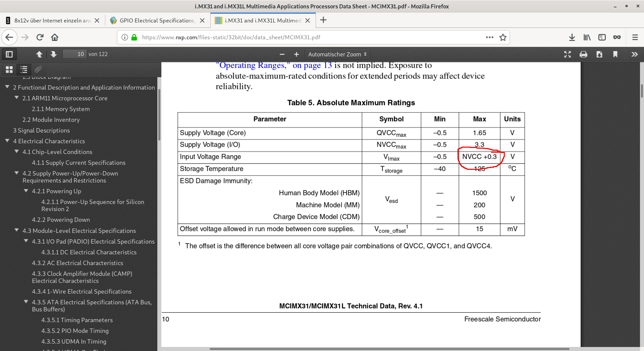Collapse 4.3.1 I/O Pad (PADIO) section
The height and width of the screenshot is (351, 644).
coord(26,241)
